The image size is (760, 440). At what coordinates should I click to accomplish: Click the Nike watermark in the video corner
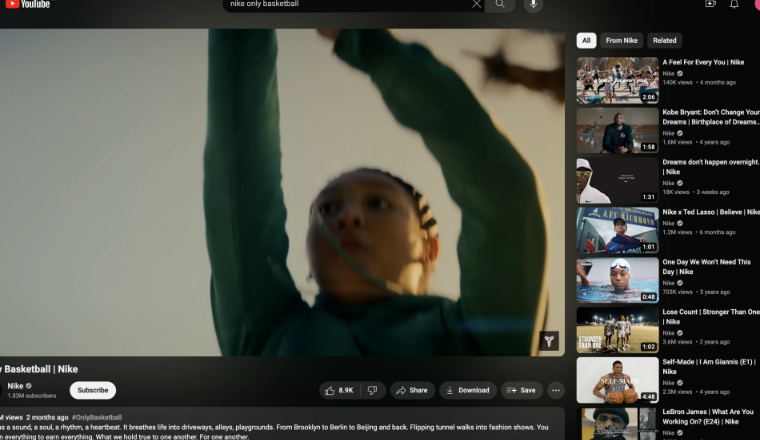pyautogui.click(x=549, y=341)
